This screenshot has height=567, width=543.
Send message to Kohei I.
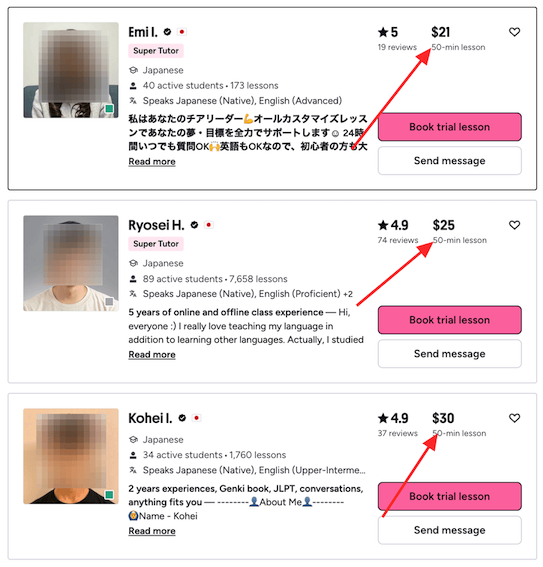(x=449, y=530)
